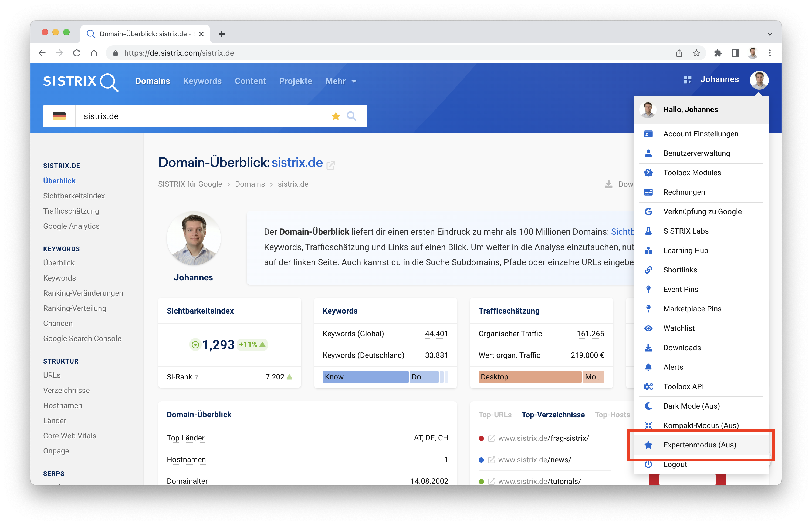Toggle Dark Mode (Aus) in user menu
Viewport: 812px width, 525px height.
[691, 406]
